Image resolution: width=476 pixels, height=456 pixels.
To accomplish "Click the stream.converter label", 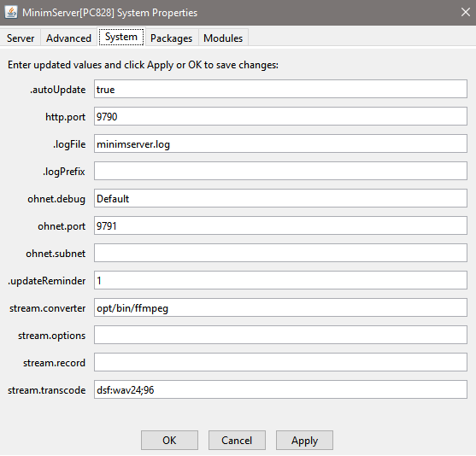I will pyautogui.click(x=47, y=308).
